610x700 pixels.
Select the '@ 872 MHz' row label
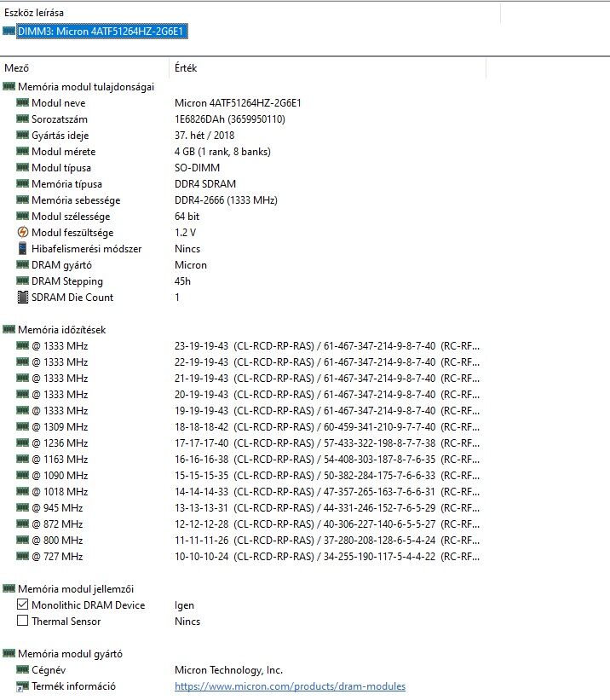tap(57, 524)
